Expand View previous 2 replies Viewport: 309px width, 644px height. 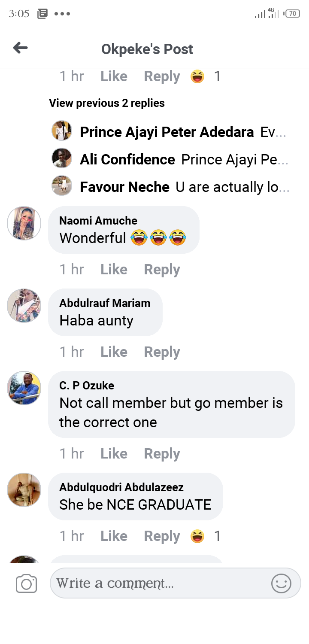(107, 103)
